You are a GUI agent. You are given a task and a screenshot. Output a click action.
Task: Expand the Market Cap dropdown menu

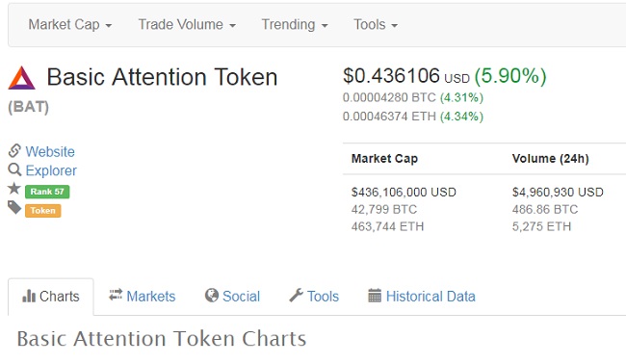coord(70,25)
